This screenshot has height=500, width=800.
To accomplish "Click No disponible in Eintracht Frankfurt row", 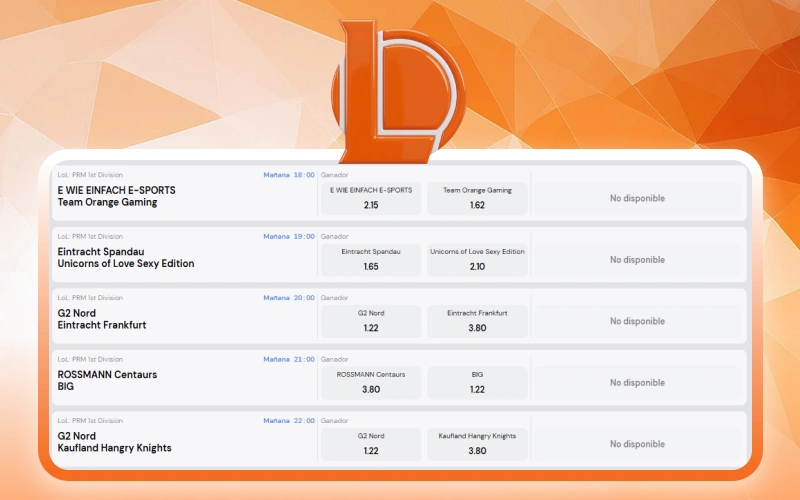I will [637, 321].
